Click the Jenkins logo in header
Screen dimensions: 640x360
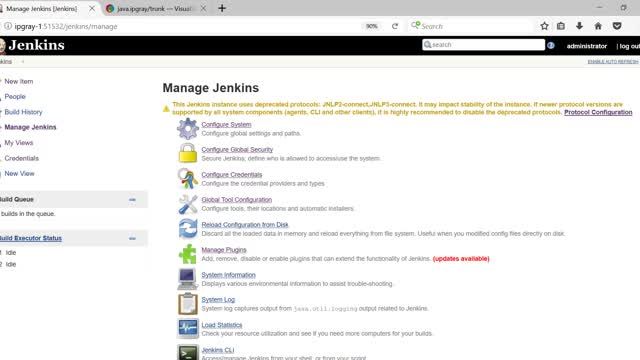(x=33, y=45)
